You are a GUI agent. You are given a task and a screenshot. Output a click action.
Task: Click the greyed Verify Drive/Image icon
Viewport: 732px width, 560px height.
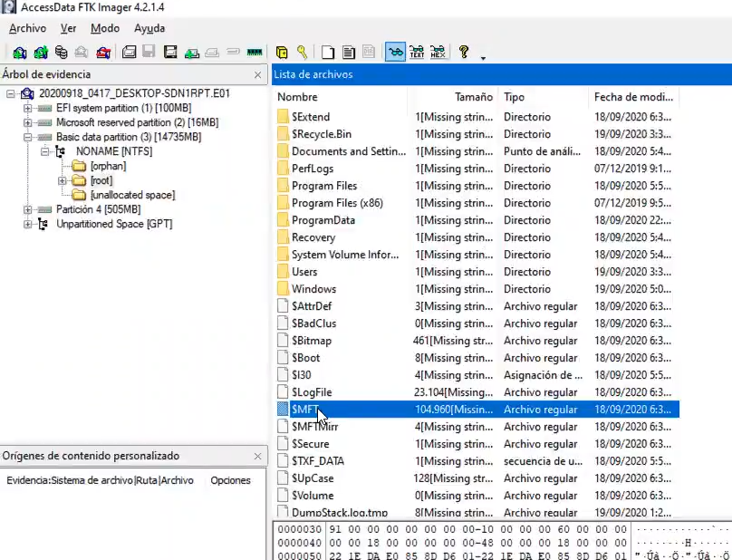click(x=233, y=52)
